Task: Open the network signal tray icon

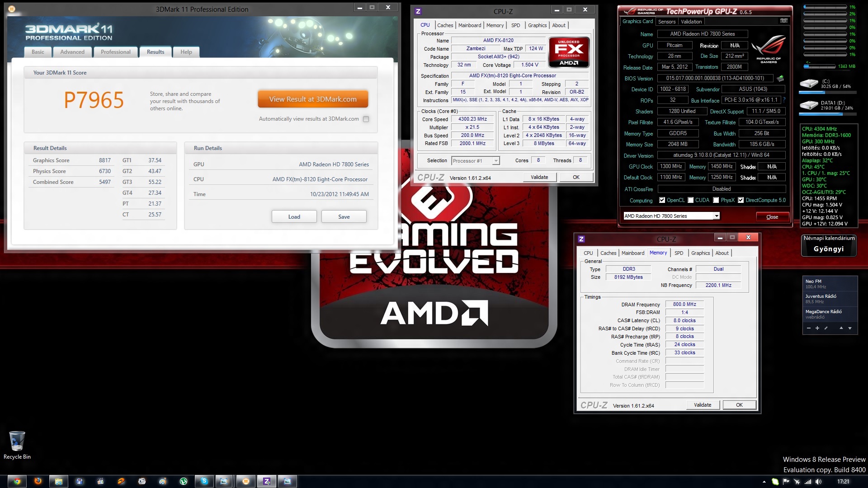Action: (808, 482)
